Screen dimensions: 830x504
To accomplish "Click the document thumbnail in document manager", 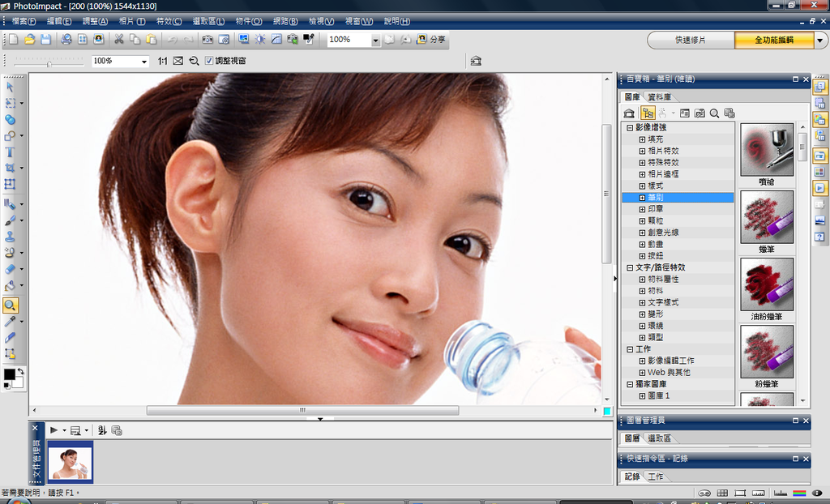I will tap(71, 462).
